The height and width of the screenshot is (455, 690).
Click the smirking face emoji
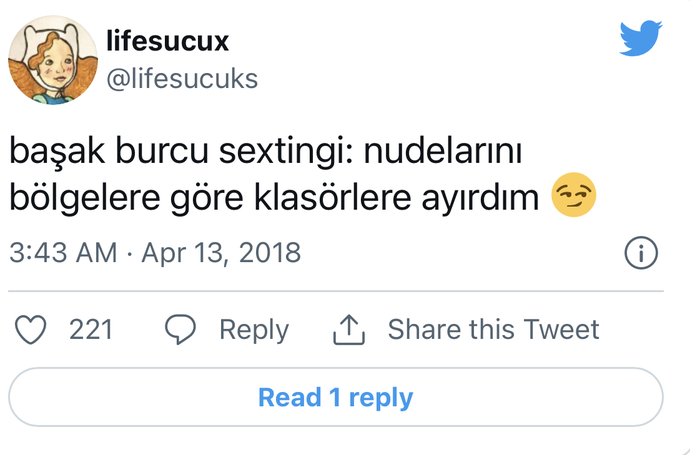575,197
